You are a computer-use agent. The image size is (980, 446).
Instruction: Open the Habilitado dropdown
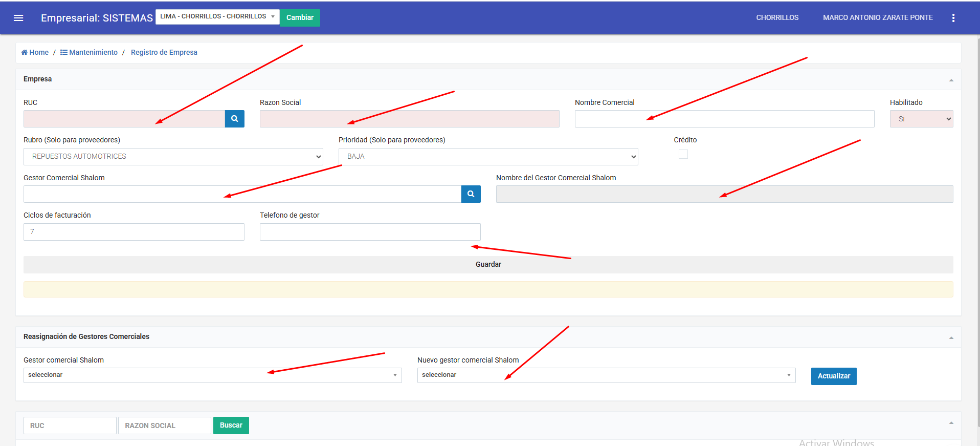coord(921,119)
